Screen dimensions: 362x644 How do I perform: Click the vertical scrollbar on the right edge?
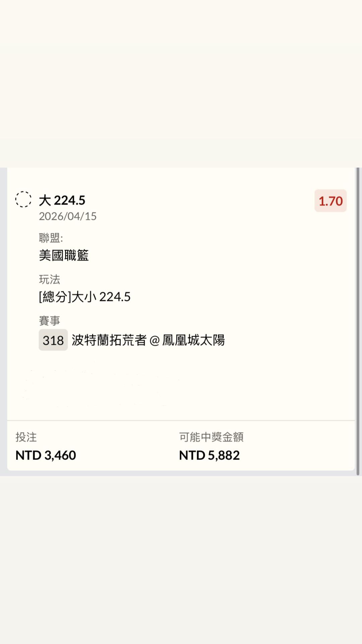(358, 321)
